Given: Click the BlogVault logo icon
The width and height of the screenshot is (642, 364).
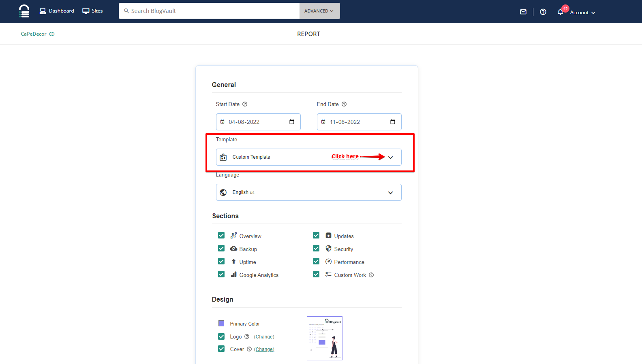Looking at the screenshot, I should (x=24, y=11).
